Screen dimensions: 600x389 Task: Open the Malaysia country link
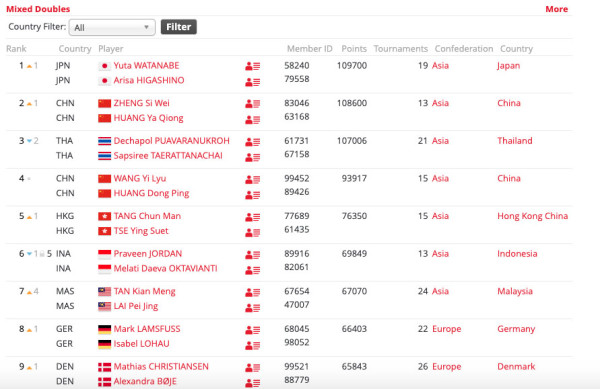[515, 291]
